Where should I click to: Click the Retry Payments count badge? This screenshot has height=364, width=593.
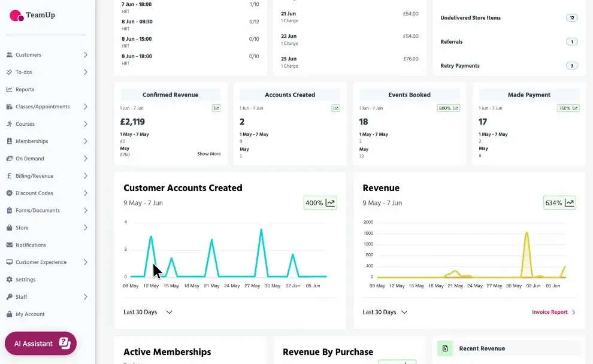click(x=571, y=66)
